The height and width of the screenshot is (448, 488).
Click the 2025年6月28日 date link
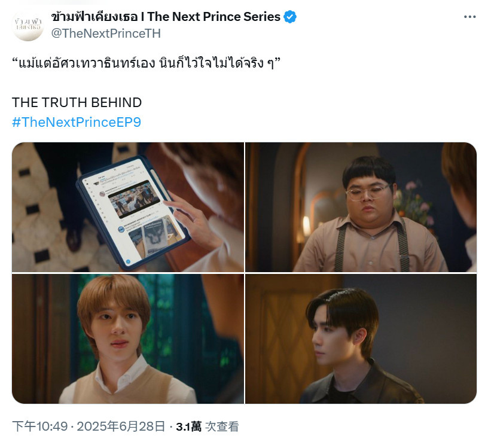pyautogui.click(x=121, y=426)
